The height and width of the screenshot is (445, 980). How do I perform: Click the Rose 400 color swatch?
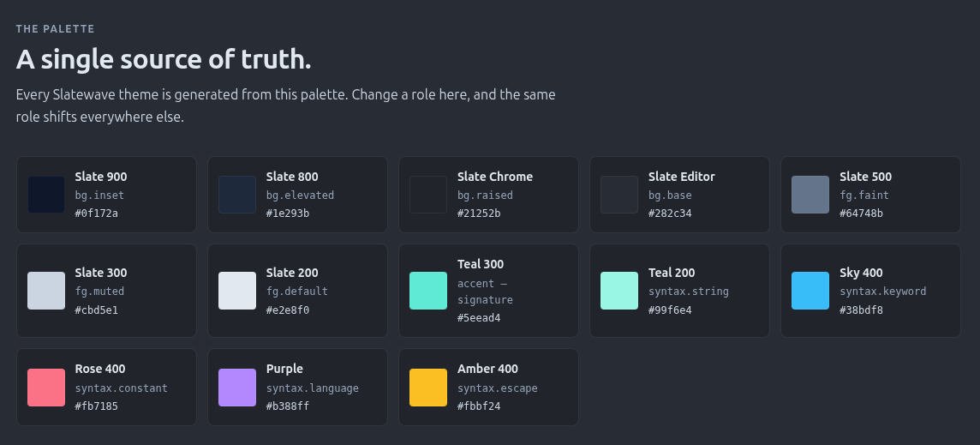tap(46, 388)
